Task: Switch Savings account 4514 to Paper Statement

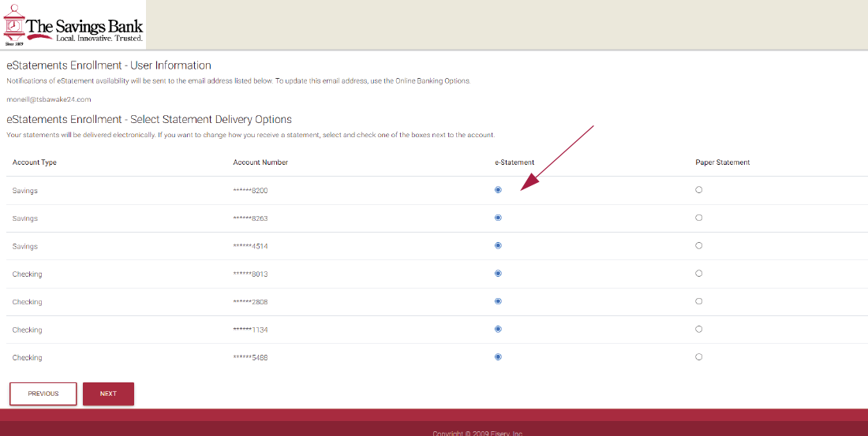Action: 699,246
